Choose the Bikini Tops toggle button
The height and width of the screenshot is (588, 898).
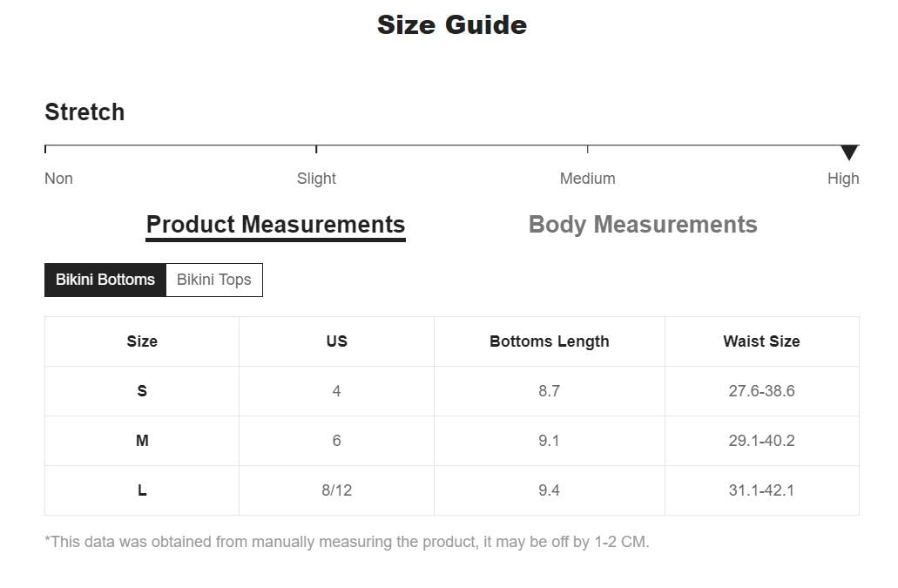(x=213, y=280)
